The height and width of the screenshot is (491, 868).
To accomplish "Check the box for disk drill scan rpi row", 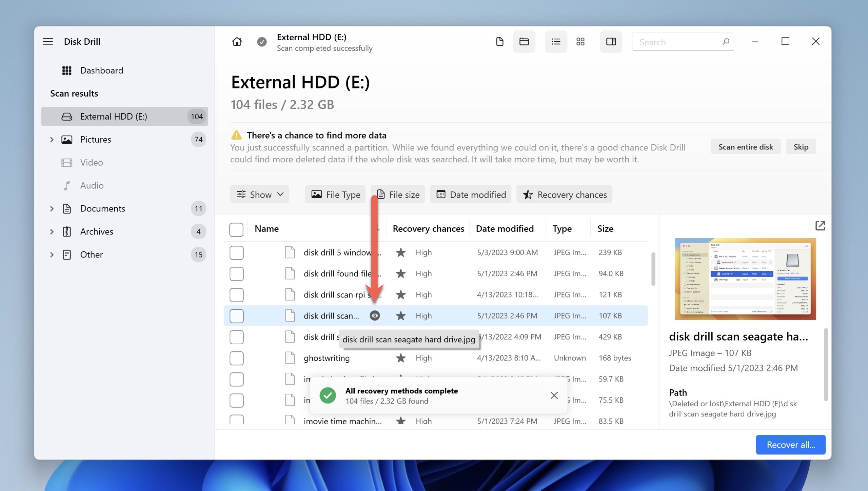I will coord(236,295).
